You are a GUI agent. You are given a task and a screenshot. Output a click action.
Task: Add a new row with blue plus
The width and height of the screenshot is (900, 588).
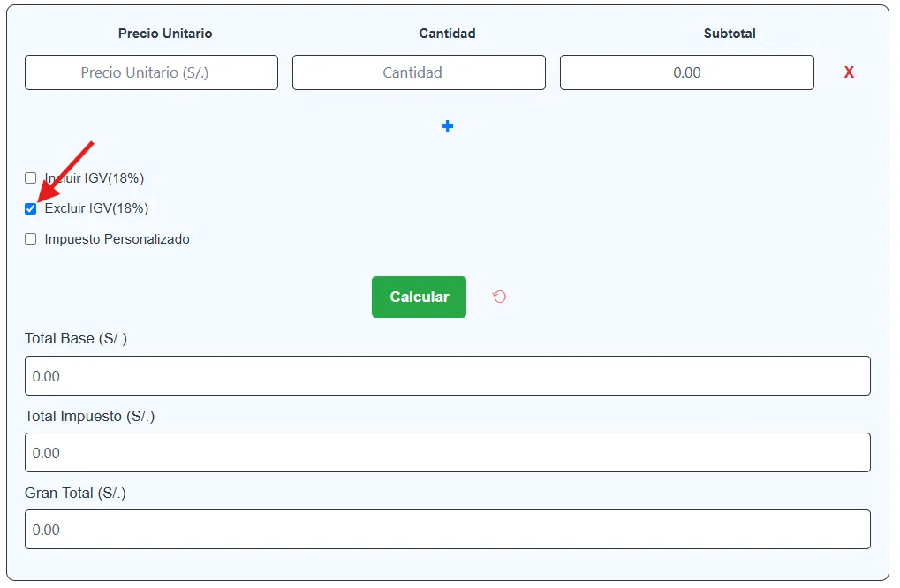click(447, 126)
